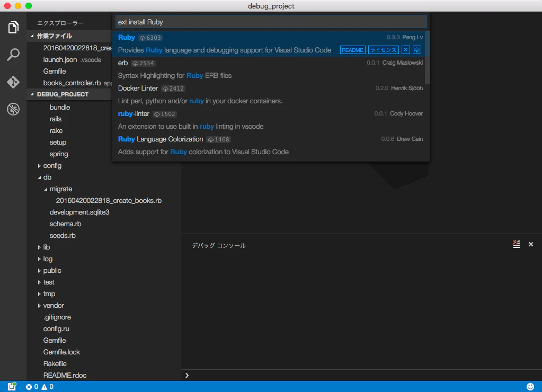The width and height of the screenshot is (542, 392).
Task: Collapse the db folder
Action: click(x=39, y=177)
